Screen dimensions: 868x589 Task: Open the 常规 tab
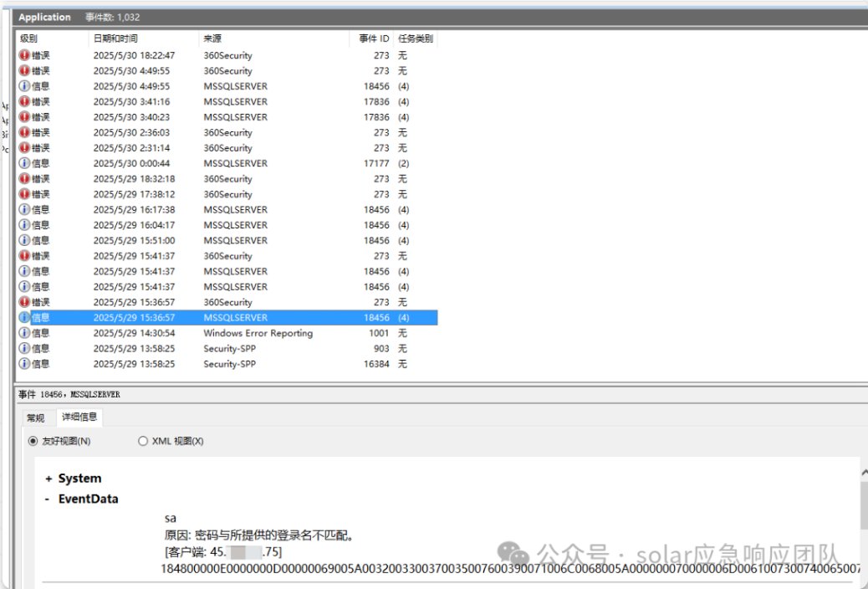pos(35,417)
